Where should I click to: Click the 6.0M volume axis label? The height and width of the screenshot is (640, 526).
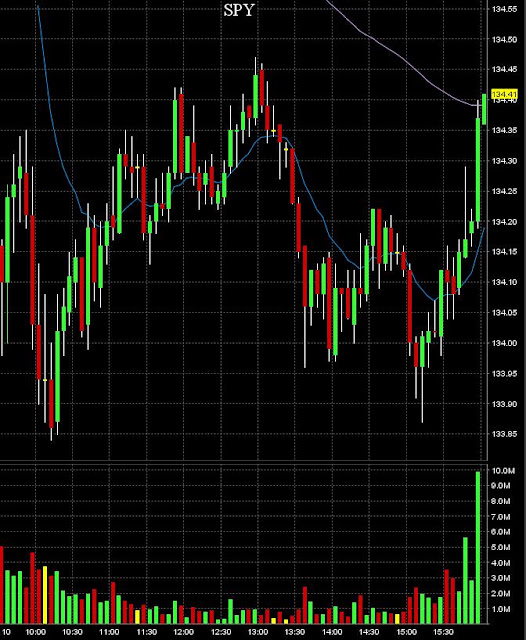501,532
